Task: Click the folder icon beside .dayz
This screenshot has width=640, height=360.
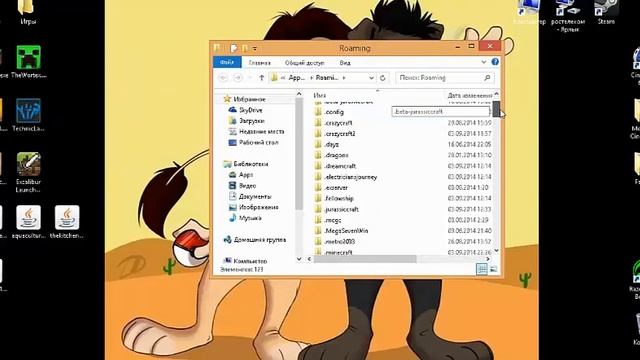Action: click(318, 144)
